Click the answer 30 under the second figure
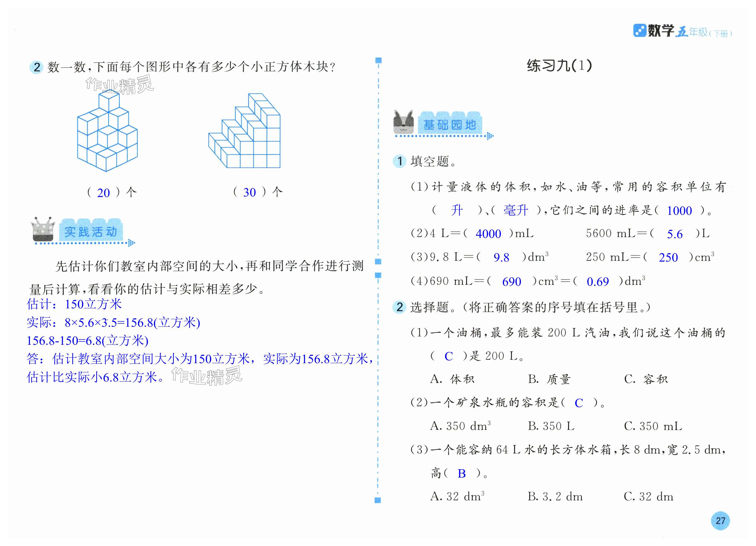 (x=249, y=193)
